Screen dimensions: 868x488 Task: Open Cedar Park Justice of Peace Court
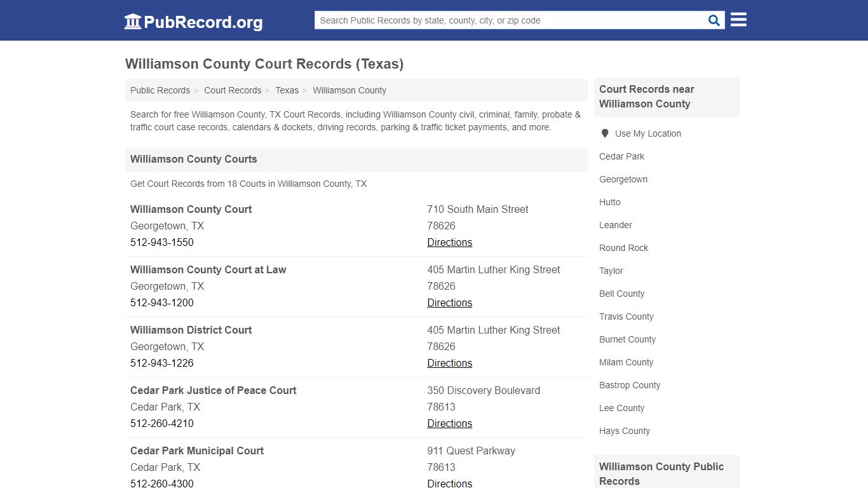[214, 390]
